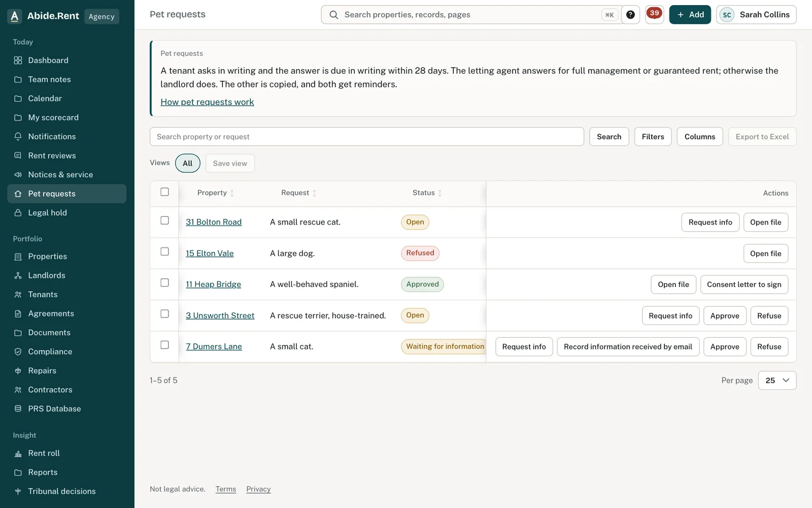Approve the 3 Unsworth Street request
Image resolution: width=812 pixels, height=508 pixels.
point(725,316)
